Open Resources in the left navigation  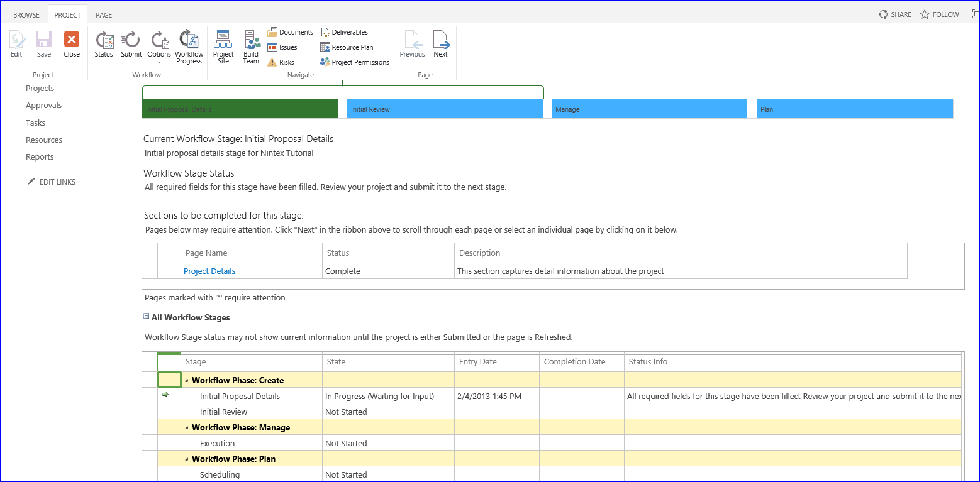[x=44, y=140]
